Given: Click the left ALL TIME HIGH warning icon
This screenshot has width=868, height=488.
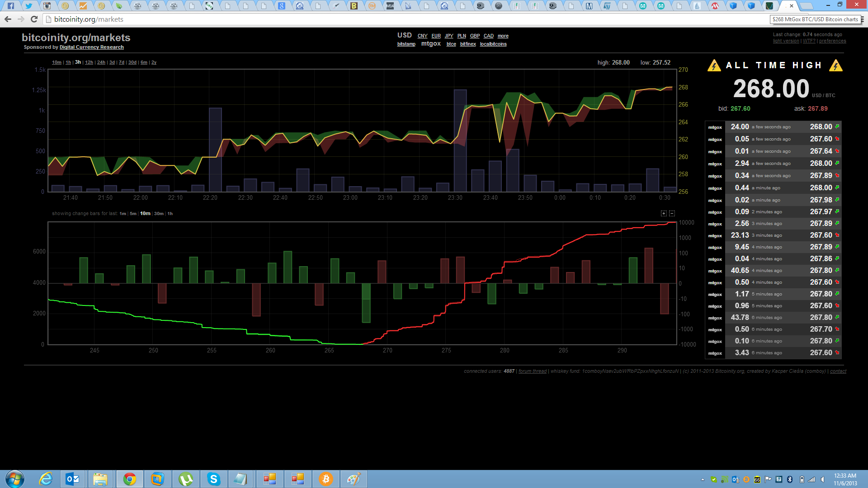Looking at the screenshot, I should pos(714,66).
